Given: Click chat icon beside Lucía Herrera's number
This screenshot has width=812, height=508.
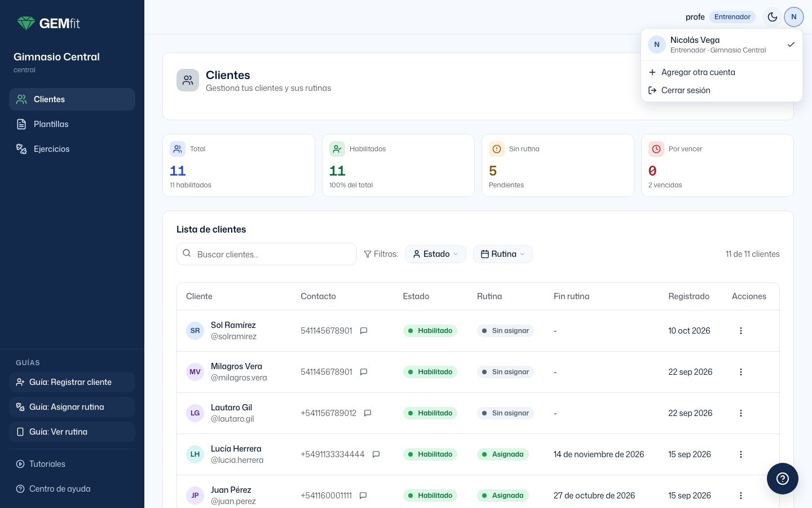Looking at the screenshot, I should coord(376,454).
